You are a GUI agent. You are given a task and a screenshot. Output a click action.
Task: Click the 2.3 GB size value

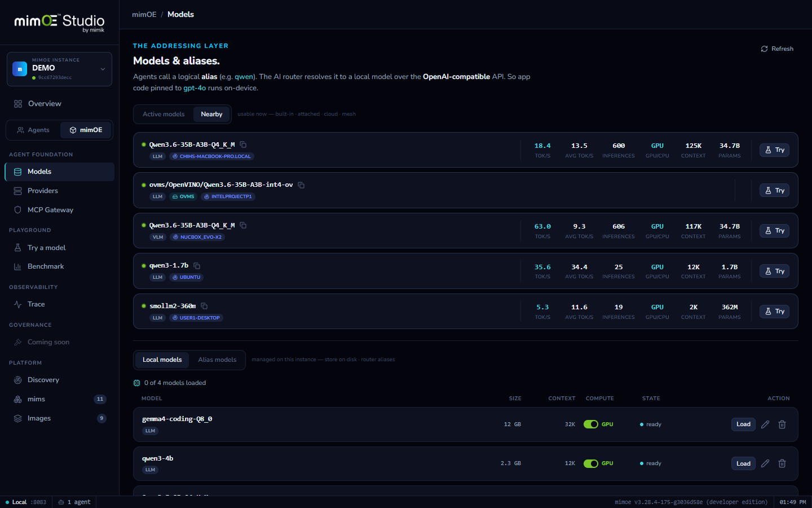511,463
